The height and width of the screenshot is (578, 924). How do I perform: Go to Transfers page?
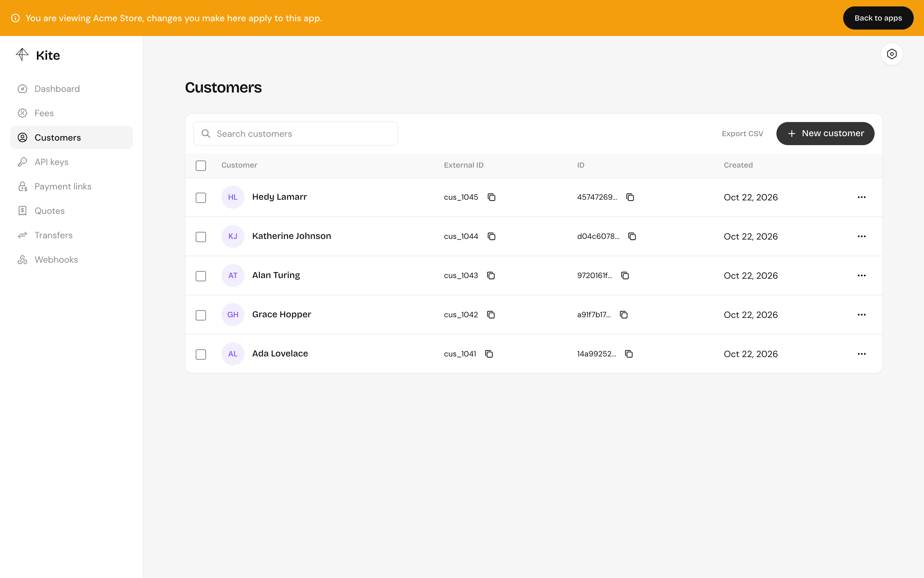click(x=72, y=235)
